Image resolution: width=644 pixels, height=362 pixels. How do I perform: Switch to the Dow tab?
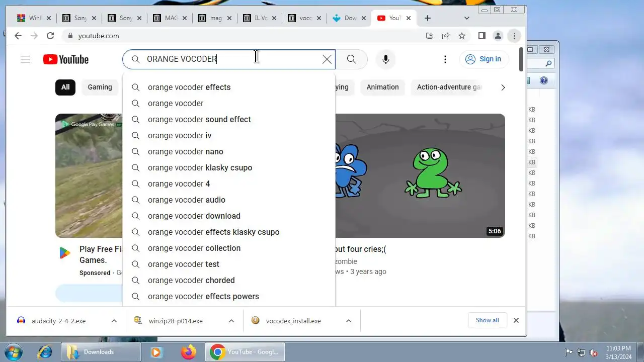[350, 18]
